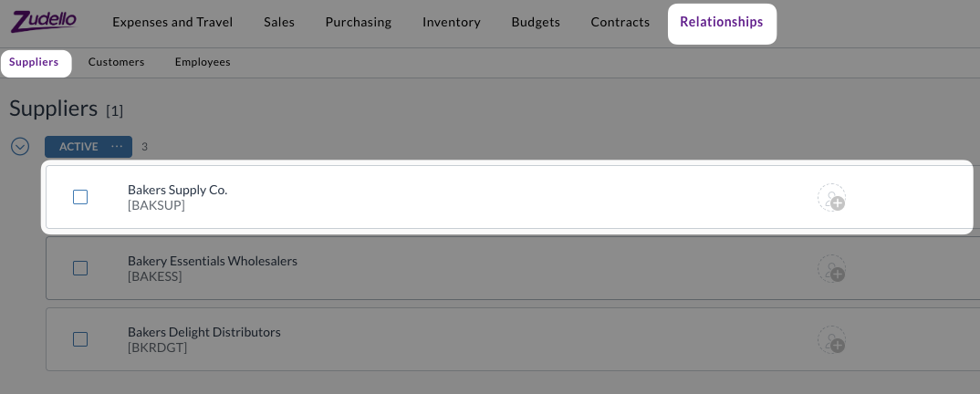Open the Purchasing menu
Image resolution: width=980 pixels, height=394 pixels.
tap(359, 22)
